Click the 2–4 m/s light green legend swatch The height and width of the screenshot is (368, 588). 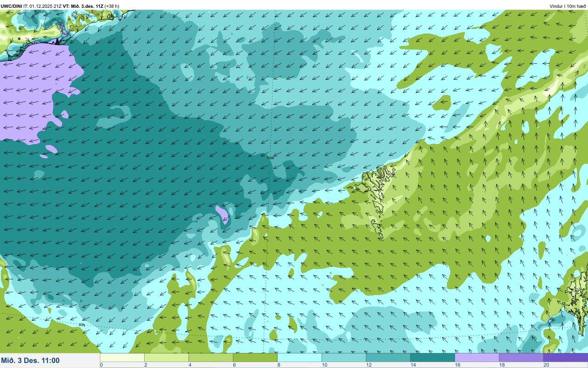[166, 357]
